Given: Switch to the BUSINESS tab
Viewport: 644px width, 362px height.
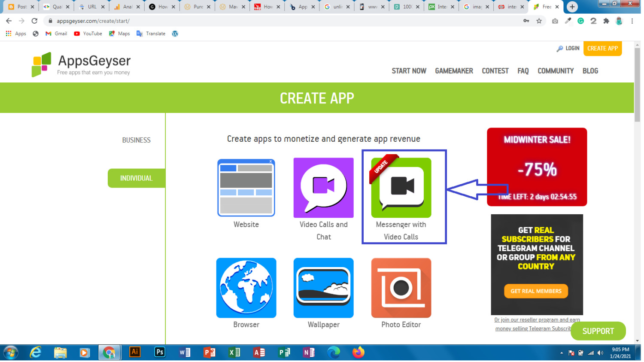Looking at the screenshot, I should pyautogui.click(x=136, y=140).
